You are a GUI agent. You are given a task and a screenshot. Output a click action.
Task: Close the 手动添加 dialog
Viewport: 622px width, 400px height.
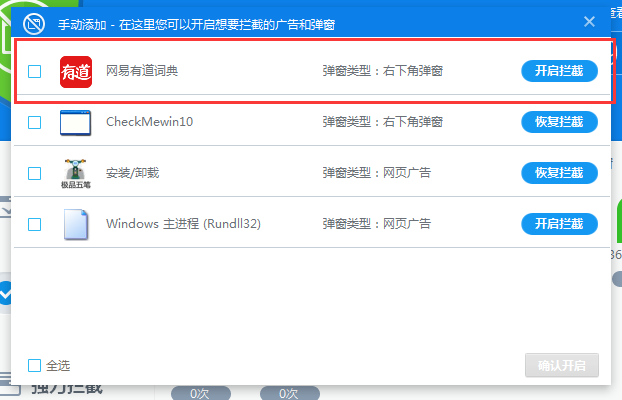[589, 21]
